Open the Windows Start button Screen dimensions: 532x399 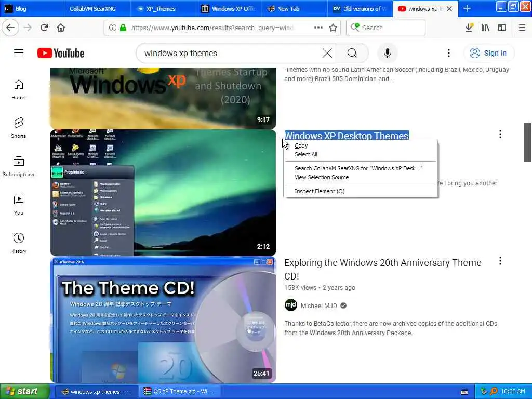click(x=24, y=392)
